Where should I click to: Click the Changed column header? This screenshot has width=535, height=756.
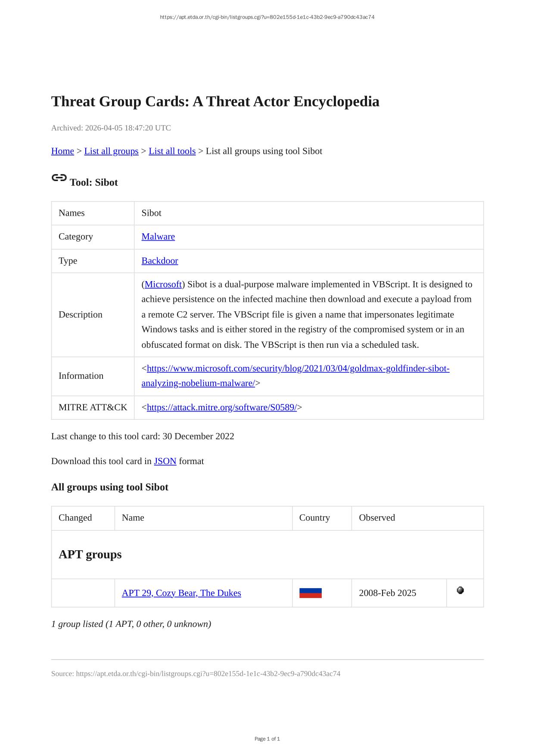(75, 518)
